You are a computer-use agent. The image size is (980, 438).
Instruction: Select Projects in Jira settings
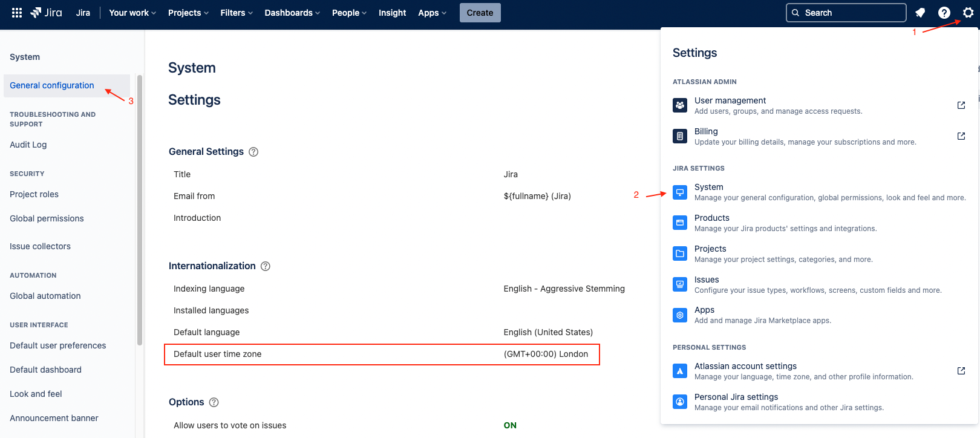pyautogui.click(x=819, y=253)
